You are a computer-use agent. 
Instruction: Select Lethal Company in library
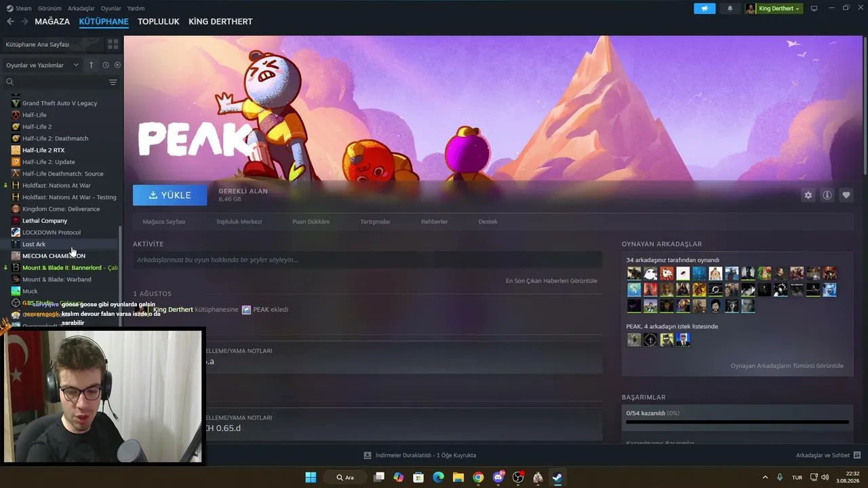(45, 220)
